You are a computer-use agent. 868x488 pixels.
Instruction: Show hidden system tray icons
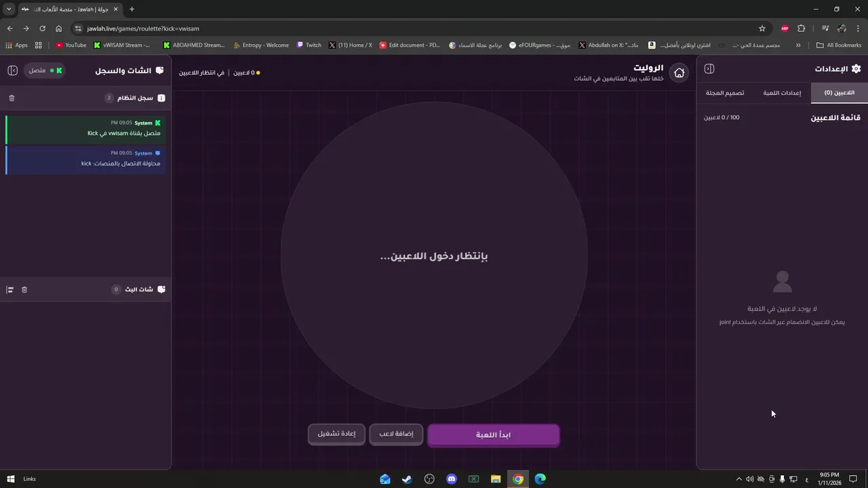739,479
